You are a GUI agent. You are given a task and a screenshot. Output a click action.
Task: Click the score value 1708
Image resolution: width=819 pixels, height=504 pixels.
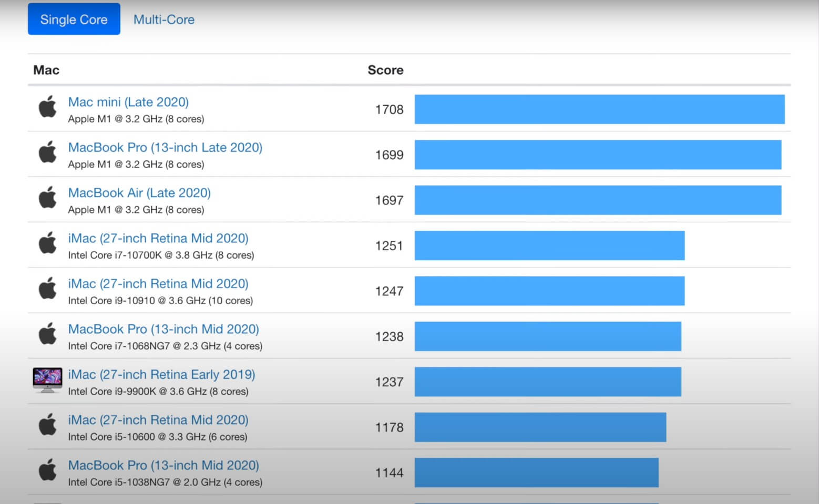coord(389,109)
